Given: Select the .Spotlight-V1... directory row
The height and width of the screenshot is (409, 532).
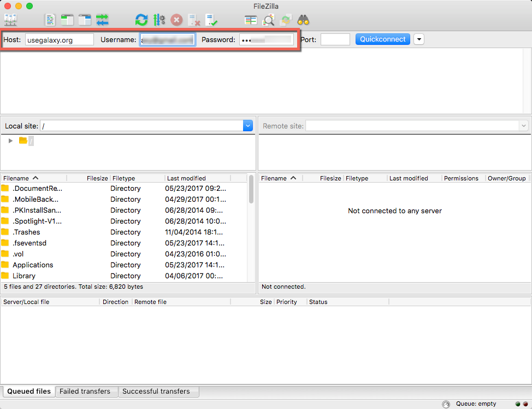Looking at the screenshot, I should tap(124, 221).
